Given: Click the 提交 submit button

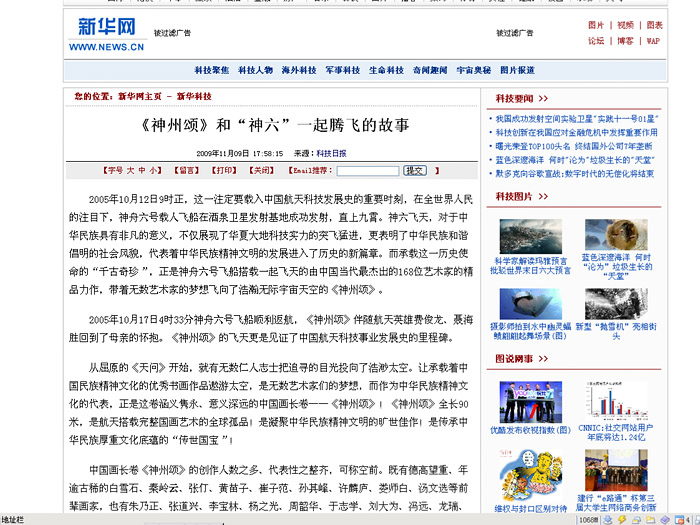Looking at the screenshot, I should [x=415, y=171].
